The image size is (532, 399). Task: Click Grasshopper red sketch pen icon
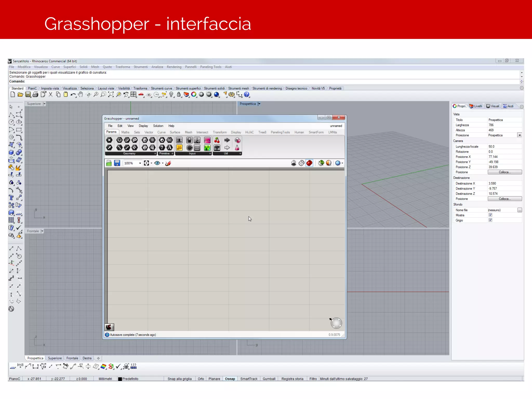click(168, 163)
